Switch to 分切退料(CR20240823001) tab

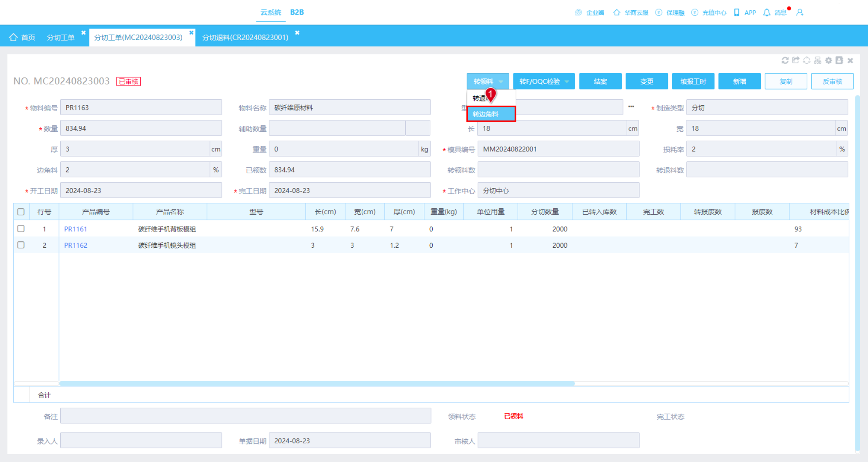(245, 37)
